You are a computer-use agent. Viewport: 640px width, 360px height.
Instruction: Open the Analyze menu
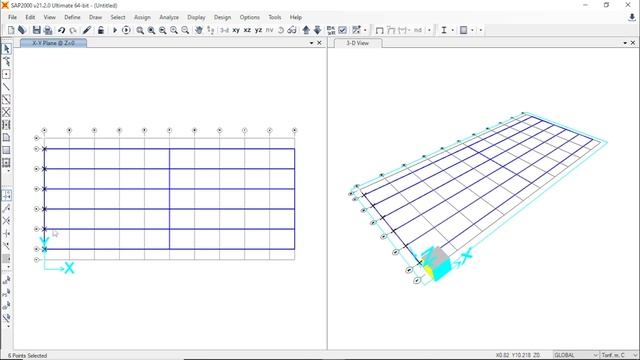[x=169, y=17]
